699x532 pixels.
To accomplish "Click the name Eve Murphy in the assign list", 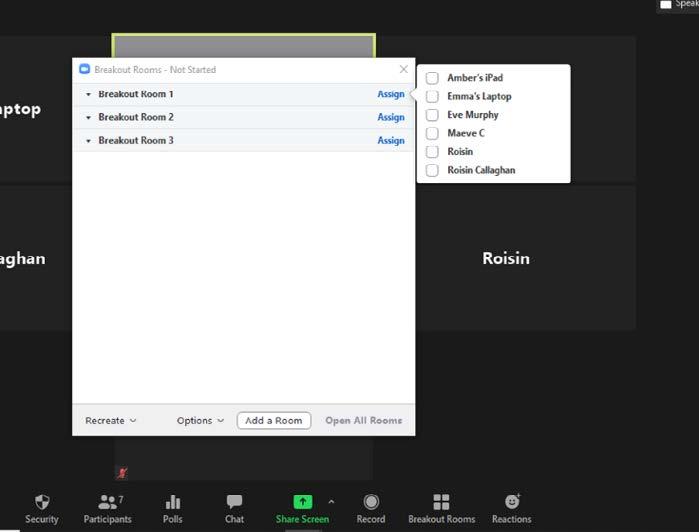I will [x=473, y=115].
